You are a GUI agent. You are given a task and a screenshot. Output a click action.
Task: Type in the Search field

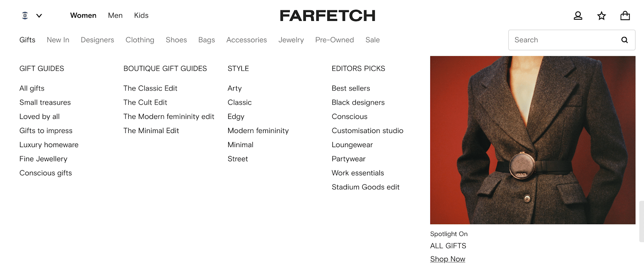click(x=563, y=40)
